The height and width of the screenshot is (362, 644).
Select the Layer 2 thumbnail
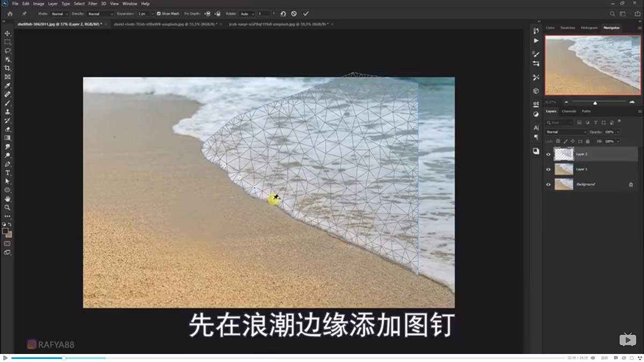coord(564,154)
